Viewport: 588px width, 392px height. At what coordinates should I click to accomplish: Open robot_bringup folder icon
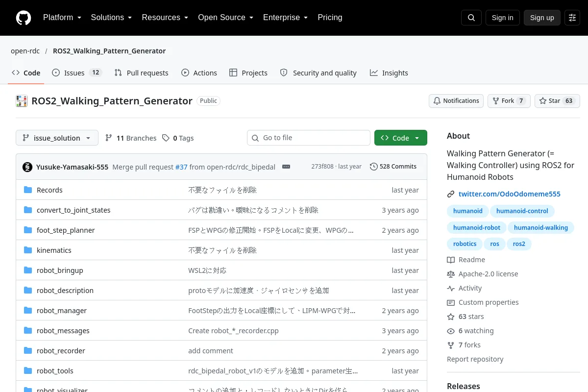pos(28,270)
